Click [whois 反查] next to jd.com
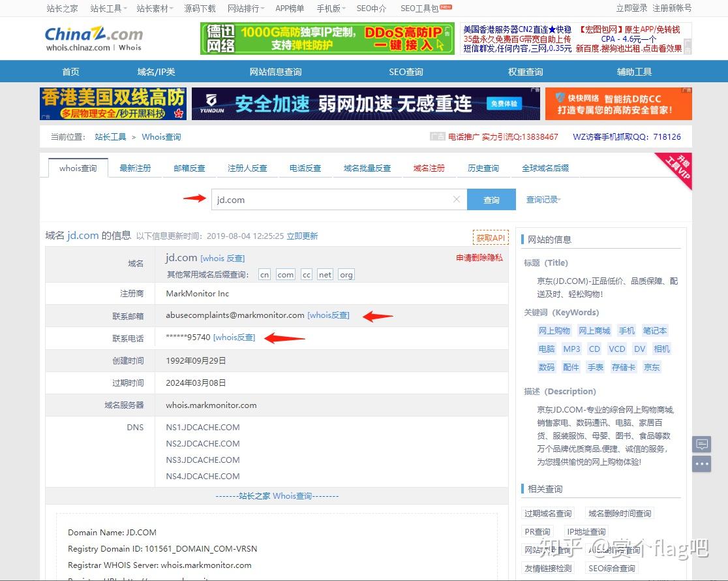 (222, 258)
